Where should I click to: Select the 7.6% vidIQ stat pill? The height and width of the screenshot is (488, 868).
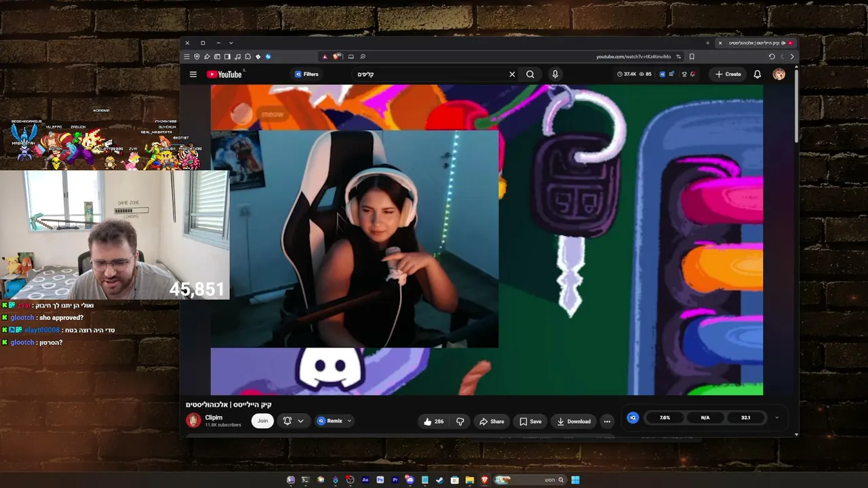coord(665,418)
